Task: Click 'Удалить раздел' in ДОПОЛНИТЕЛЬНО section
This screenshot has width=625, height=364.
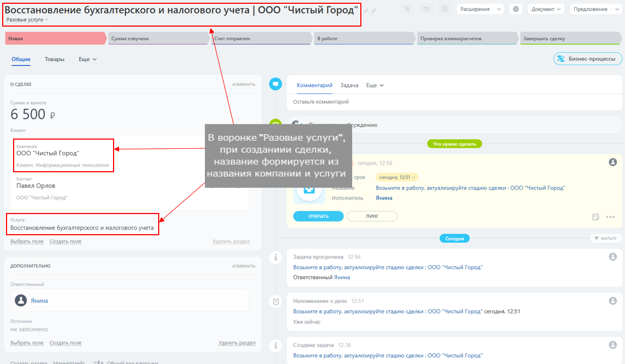Action: (x=237, y=343)
